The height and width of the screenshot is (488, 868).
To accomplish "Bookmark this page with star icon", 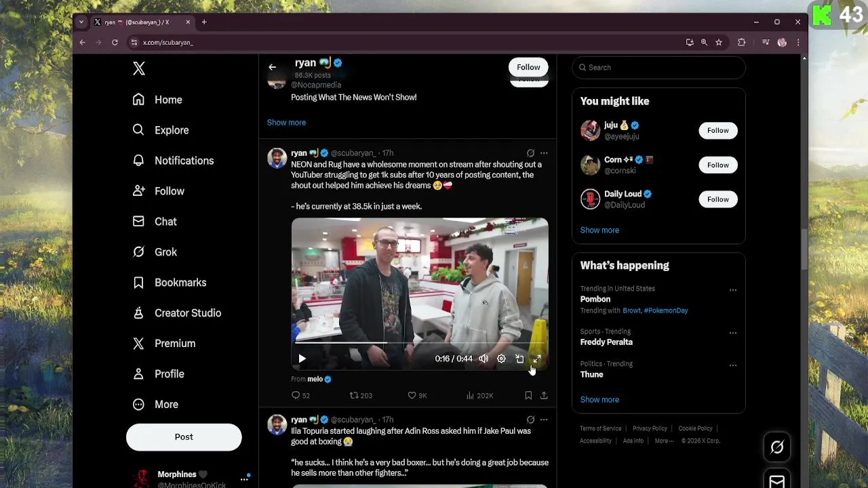I will click(719, 43).
